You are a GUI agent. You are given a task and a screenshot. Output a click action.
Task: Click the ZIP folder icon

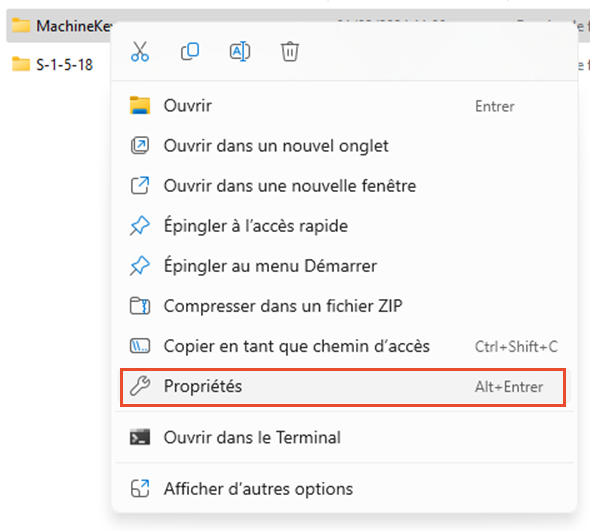tap(140, 306)
